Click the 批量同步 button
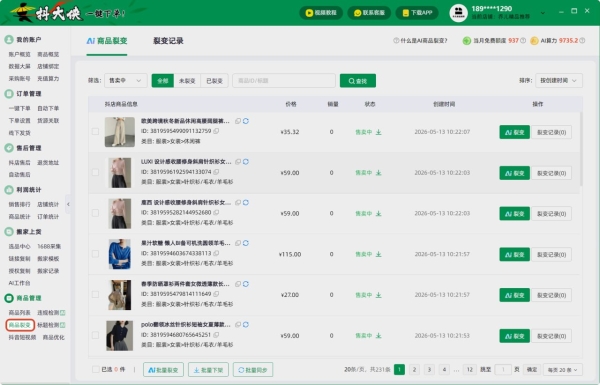Viewport: 600px width, 385px height. [253, 370]
